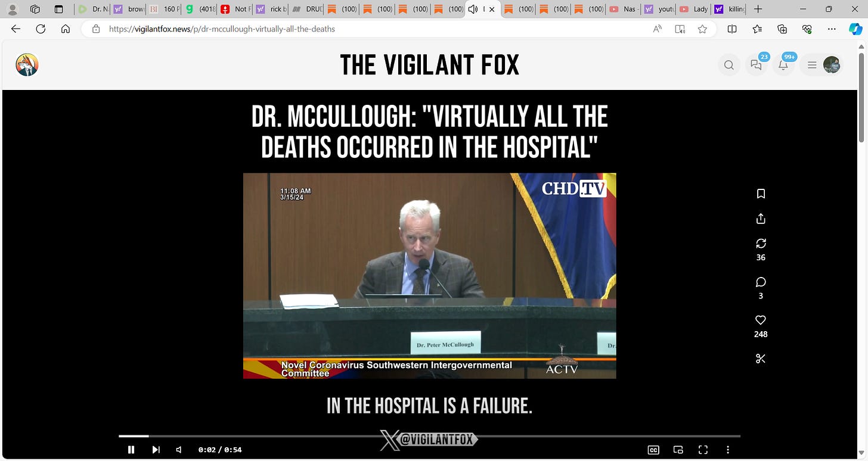Toggle the video mute speaker

[178, 450]
